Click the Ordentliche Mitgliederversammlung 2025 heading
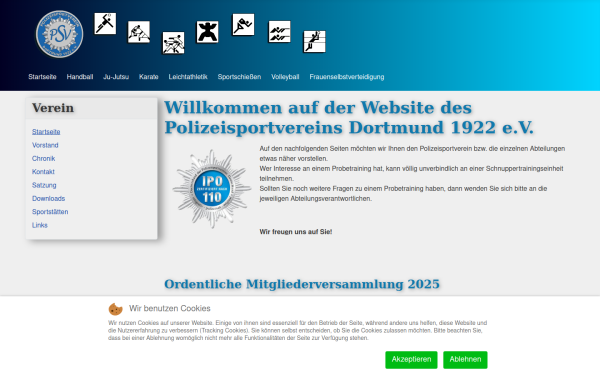The width and height of the screenshot is (600, 375). 302,284
